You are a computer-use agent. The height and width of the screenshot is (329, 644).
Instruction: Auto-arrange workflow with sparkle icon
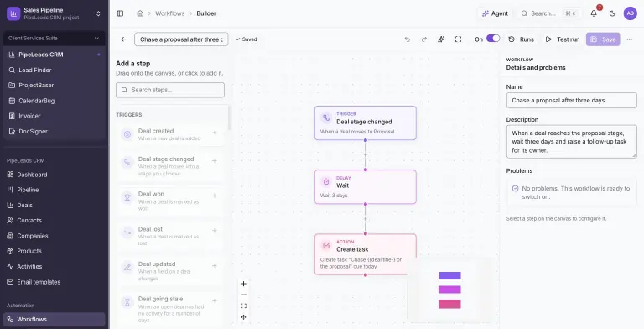point(441,39)
